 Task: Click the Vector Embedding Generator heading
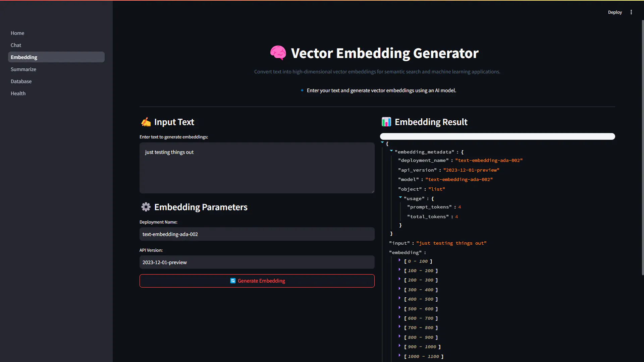[x=384, y=53]
